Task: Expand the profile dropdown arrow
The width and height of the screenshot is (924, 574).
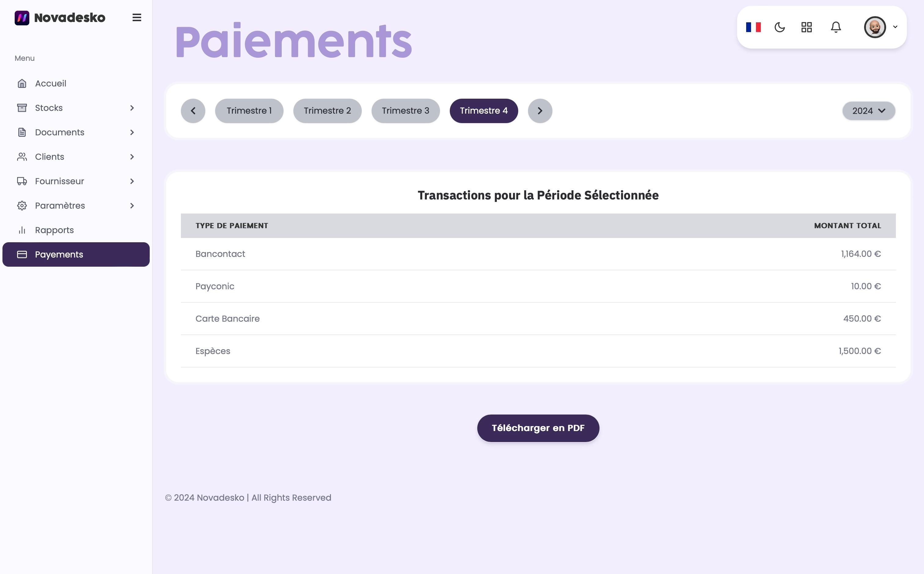Action: 895,27
